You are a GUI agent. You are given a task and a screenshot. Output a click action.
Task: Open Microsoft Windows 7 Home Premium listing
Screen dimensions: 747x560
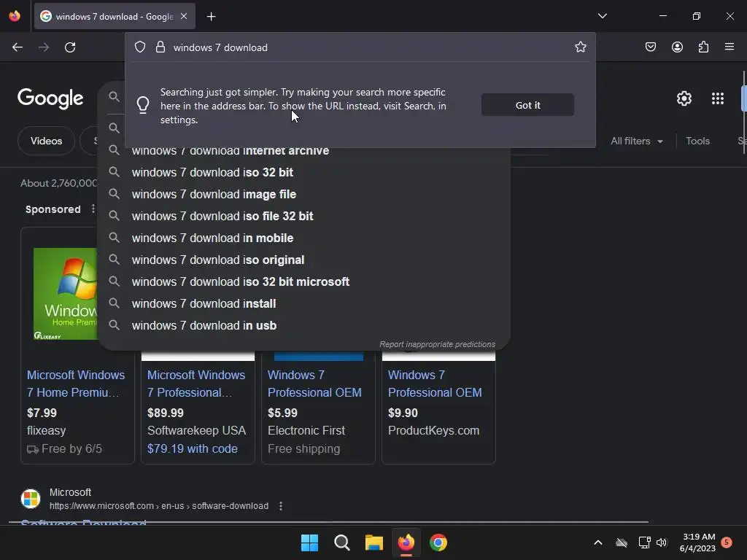76,384
